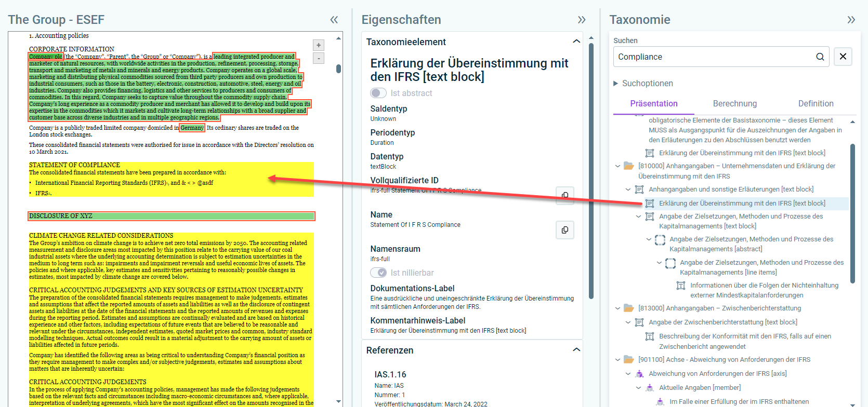Clear the Compliance search with X button
Screen dimensions: 868x407
[x=843, y=57]
